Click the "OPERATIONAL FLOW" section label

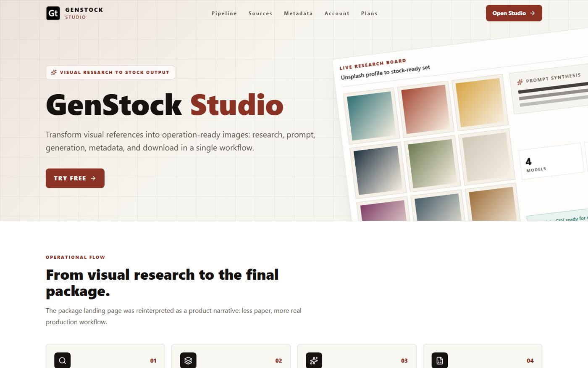[76, 257]
